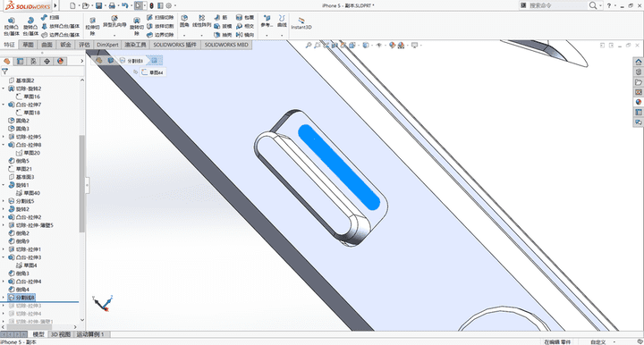Click the panel collapse handle beside tree

pyautogui.click(x=87, y=185)
